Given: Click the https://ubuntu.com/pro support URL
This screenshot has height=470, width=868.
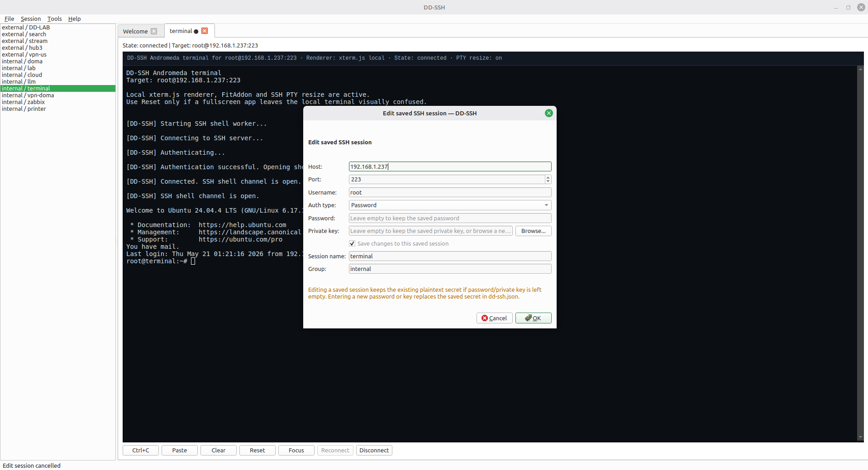Looking at the screenshot, I should click(240, 239).
